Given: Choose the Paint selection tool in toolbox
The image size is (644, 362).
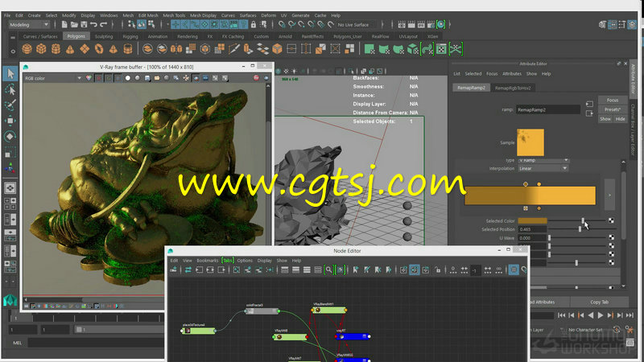Looking at the screenshot, I should coord(10,105).
